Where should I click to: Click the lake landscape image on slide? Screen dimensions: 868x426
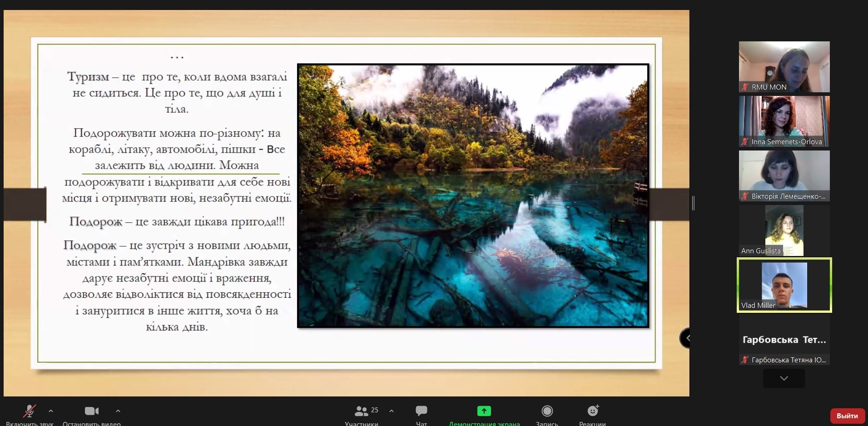(472, 195)
